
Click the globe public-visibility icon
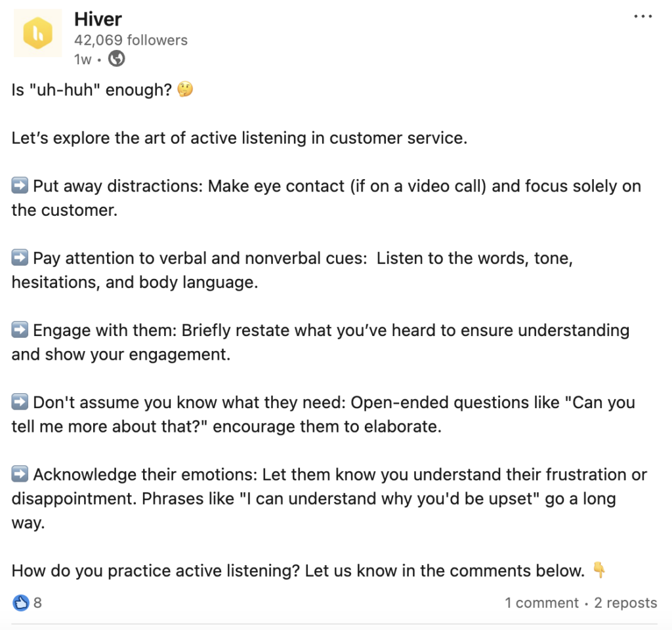(x=116, y=58)
